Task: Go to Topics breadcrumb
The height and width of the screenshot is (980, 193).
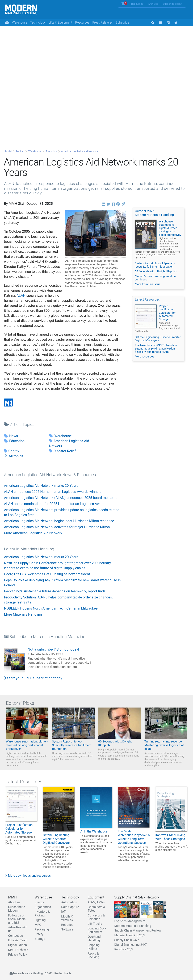Action: (19, 151)
